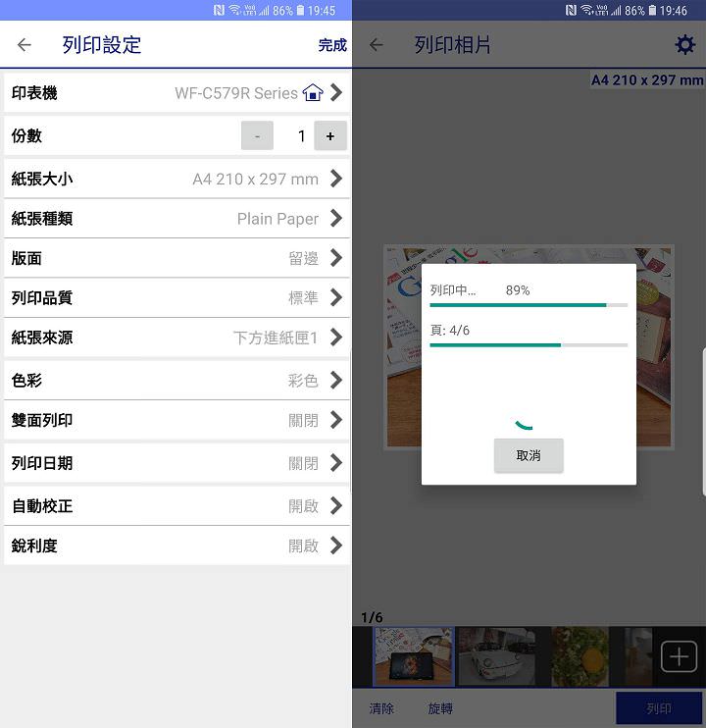Tap the 標準 quality value
706x728 pixels.
[x=303, y=297]
